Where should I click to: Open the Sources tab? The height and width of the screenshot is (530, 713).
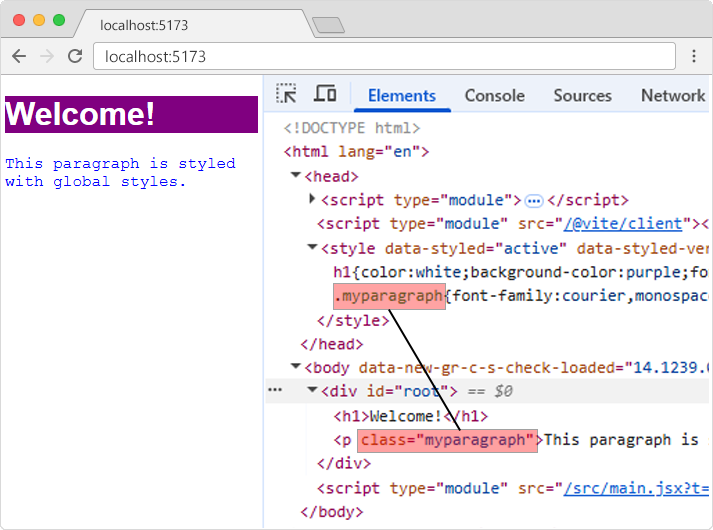582,95
